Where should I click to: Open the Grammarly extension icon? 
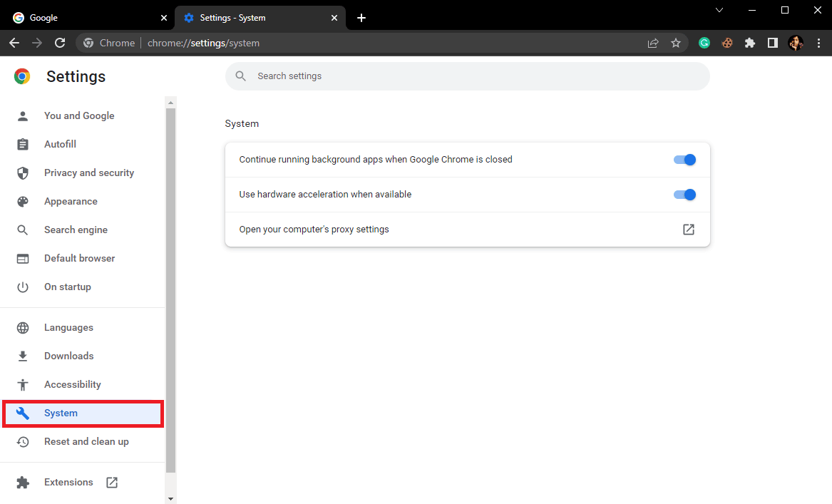(704, 43)
